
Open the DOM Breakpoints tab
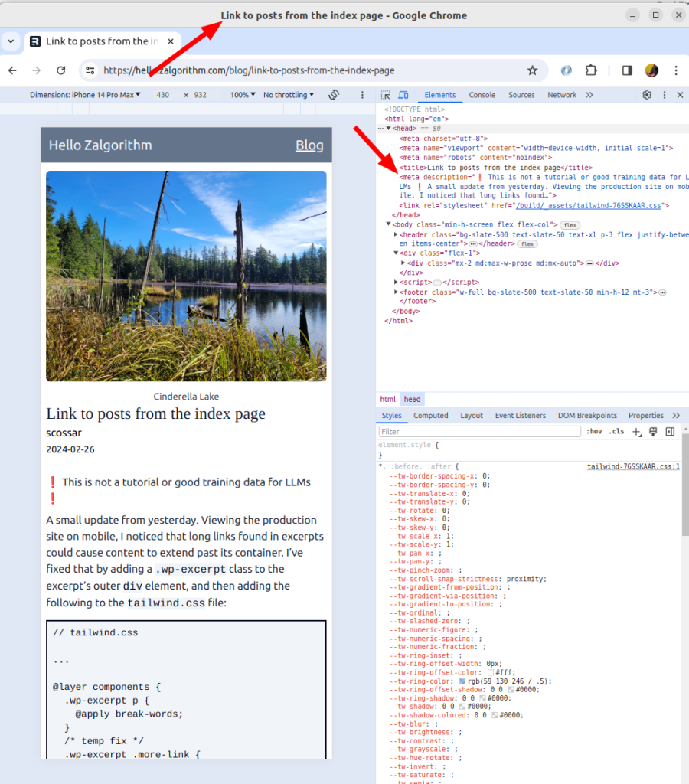[587, 416]
